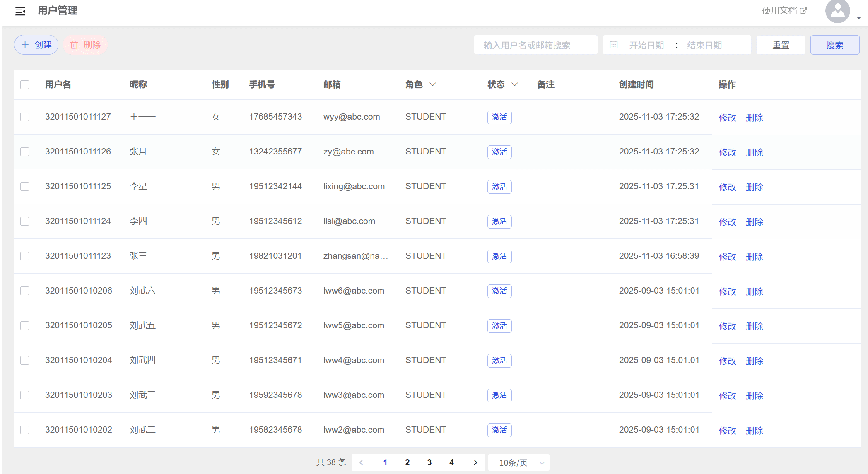Focus the username or email search field

[535, 45]
